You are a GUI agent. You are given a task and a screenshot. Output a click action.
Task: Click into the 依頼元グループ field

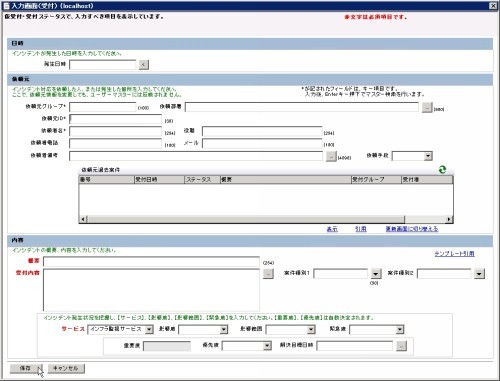click(x=103, y=107)
